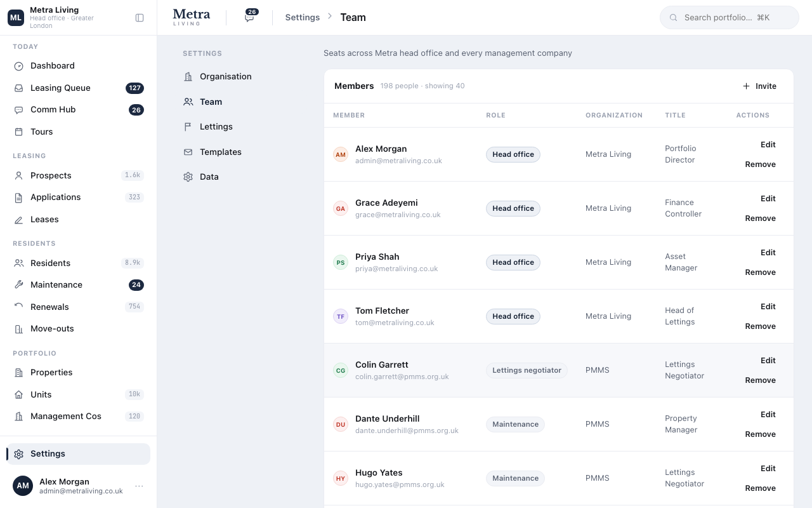Image resolution: width=812 pixels, height=508 pixels.
Task: Edit Hugo Yates's membership
Action: point(768,469)
